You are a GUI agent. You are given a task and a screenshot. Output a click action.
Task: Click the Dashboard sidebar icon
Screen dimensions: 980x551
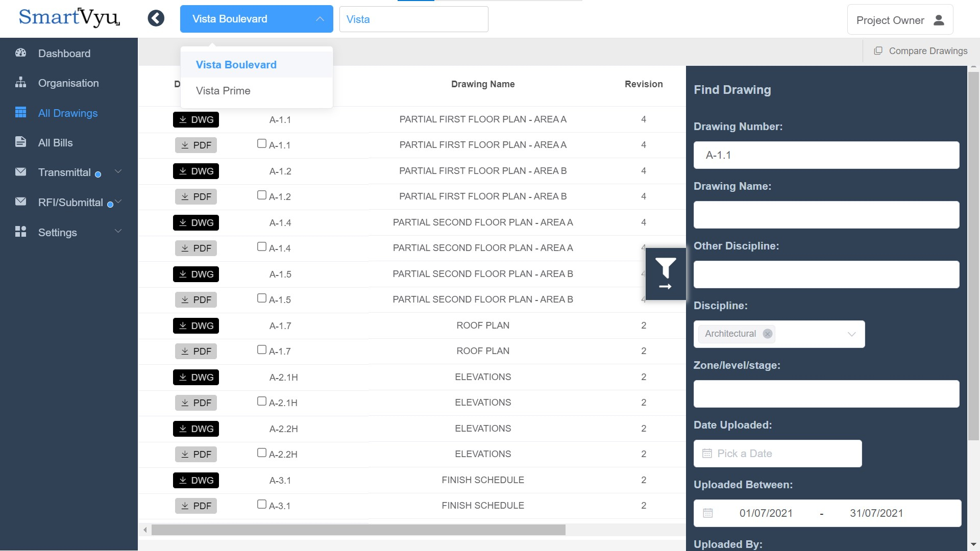tap(21, 53)
